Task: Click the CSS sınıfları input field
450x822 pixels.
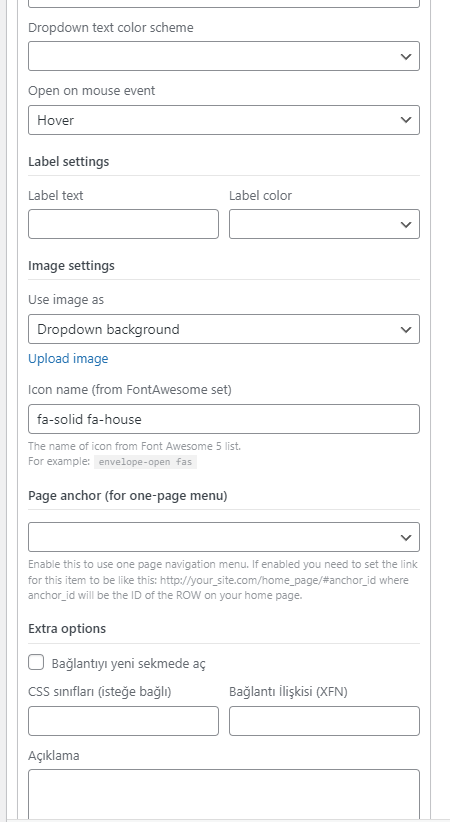Action: click(123, 721)
